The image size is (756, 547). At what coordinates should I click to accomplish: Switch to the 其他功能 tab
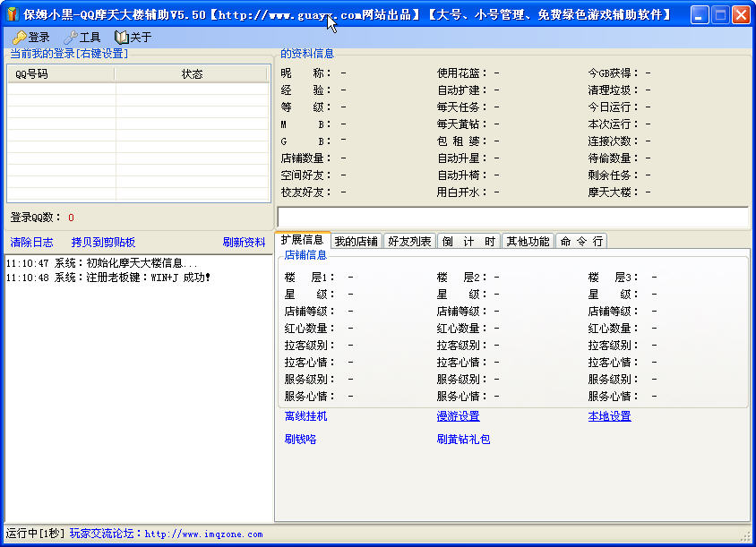(528, 241)
